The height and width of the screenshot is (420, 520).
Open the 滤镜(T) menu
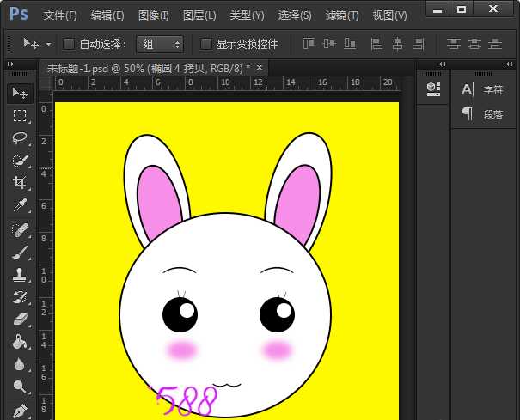click(342, 15)
